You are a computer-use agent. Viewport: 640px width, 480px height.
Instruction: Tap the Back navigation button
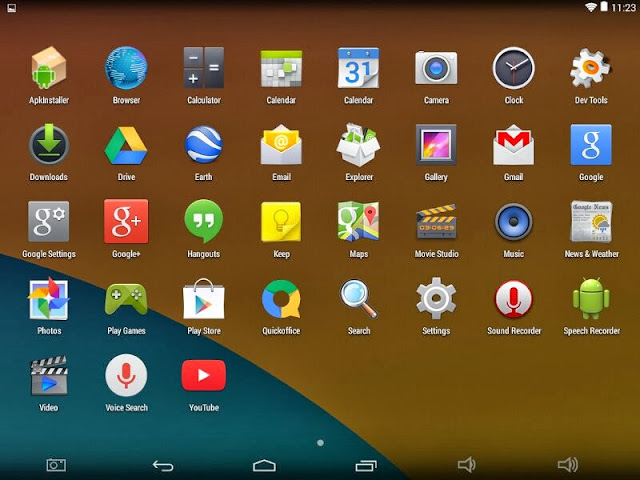coord(163,465)
